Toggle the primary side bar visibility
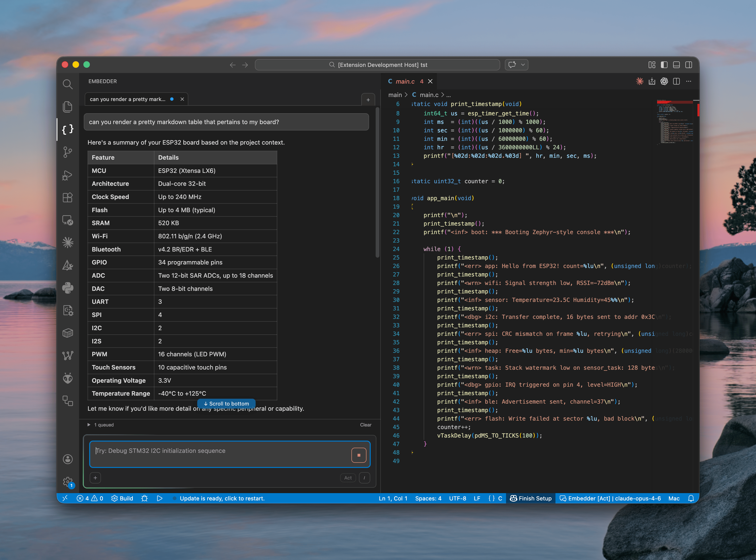Image resolution: width=756 pixels, height=560 pixels. click(664, 65)
